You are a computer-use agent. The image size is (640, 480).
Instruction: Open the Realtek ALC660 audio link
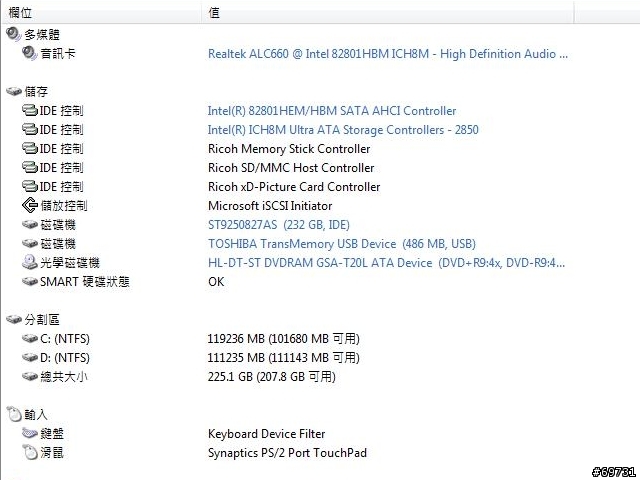pos(388,54)
